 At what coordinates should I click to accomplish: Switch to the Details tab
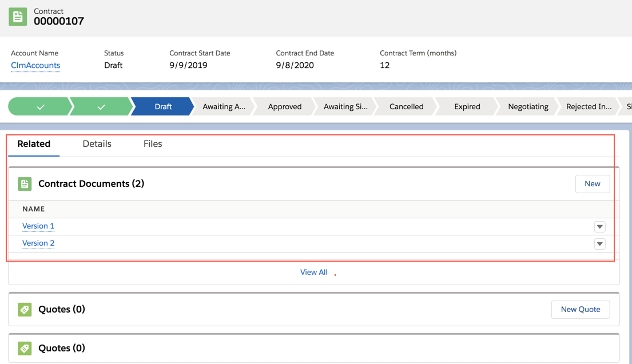[97, 144]
